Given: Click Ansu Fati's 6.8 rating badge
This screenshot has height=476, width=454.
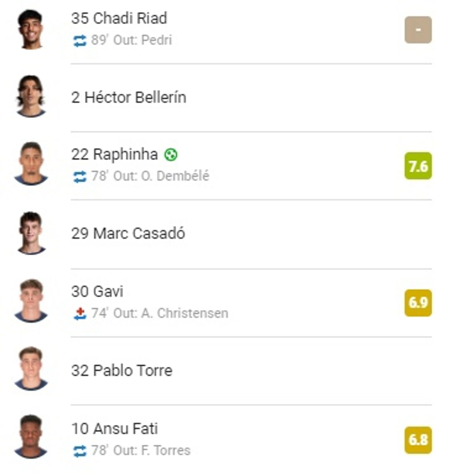Looking at the screenshot, I should (418, 440).
